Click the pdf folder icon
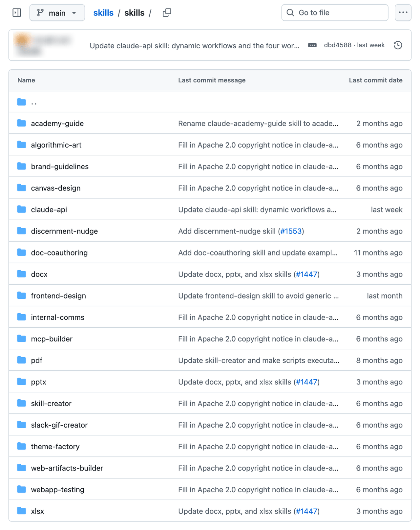This screenshot has width=420, height=530. 22,360
